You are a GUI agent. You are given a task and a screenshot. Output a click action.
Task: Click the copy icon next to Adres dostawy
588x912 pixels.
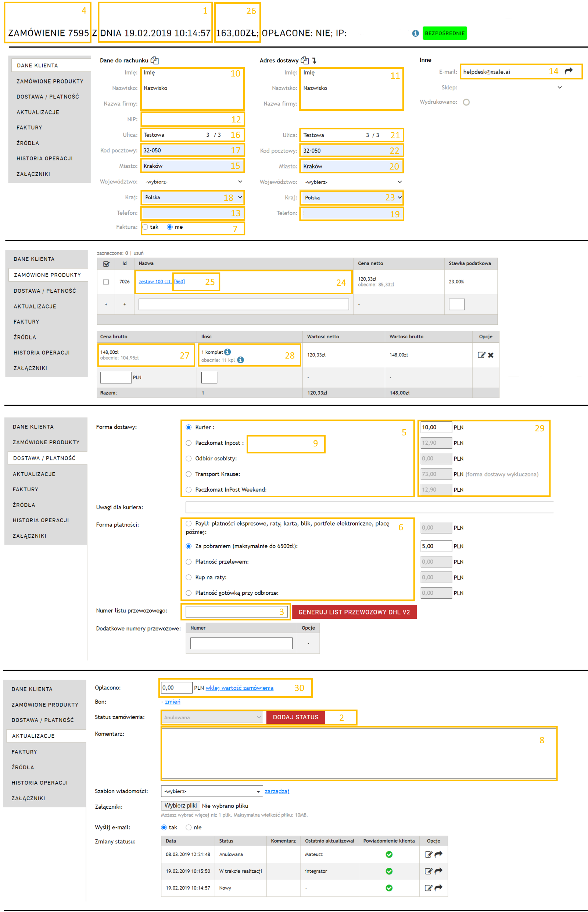pos(304,60)
